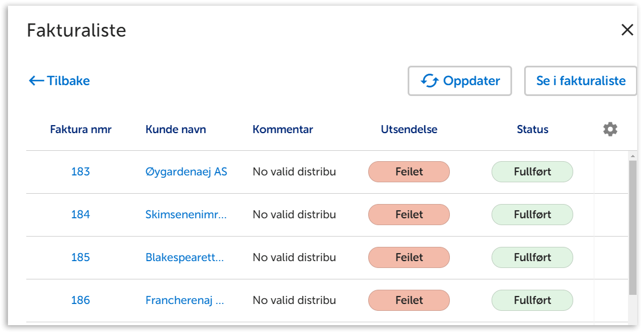The height and width of the screenshot is (332, 644).
Task: Open customer Øygardenaej AS
Action: coord(186,171)
